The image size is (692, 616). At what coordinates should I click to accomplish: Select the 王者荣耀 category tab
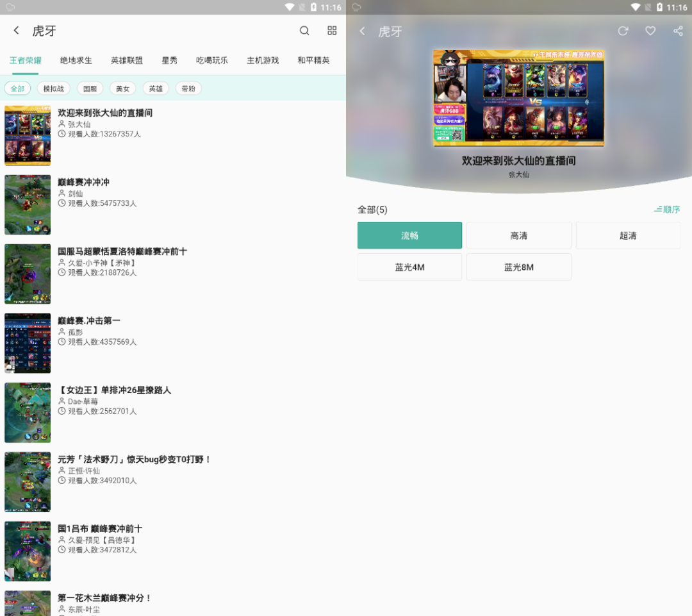26,60
